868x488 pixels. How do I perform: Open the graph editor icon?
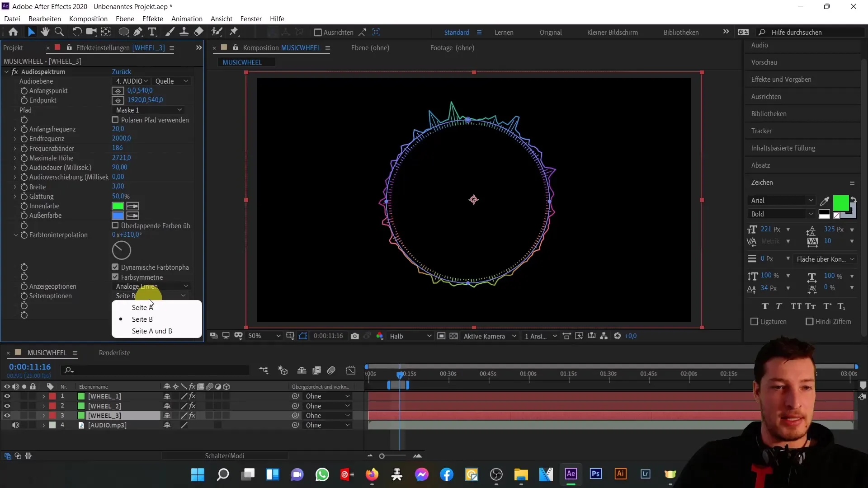(351, 371)
